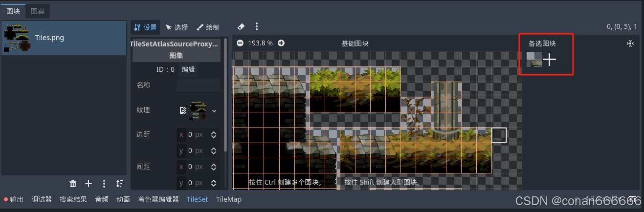Viewport: 644px width, 212px height.
Task: Open the 着色器编辑器 bottom panel
Action: tap(158, 199)
